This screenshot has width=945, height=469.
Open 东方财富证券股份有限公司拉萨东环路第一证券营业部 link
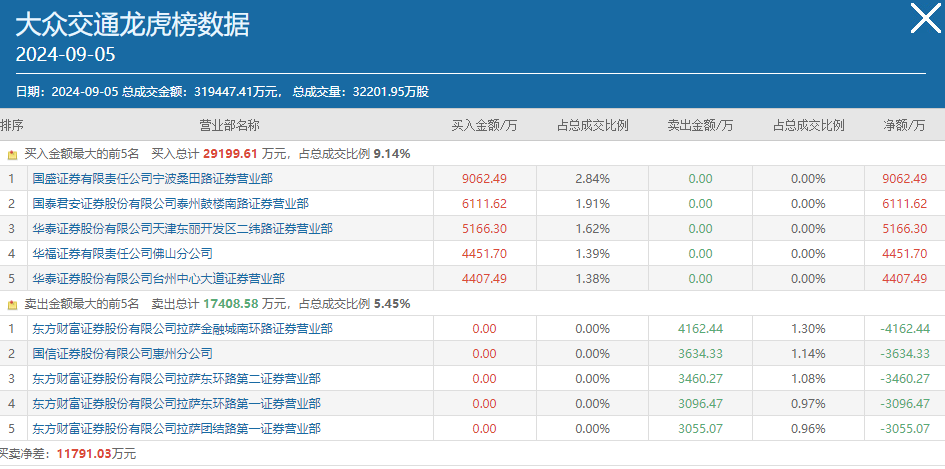click(x=177, y=403)
